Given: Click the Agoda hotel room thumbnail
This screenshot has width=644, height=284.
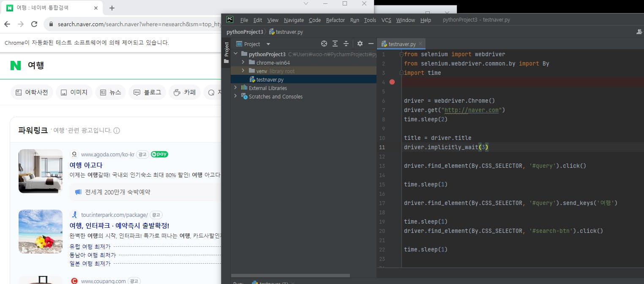Looking at the screenshot, I should (x=41, y=171).
